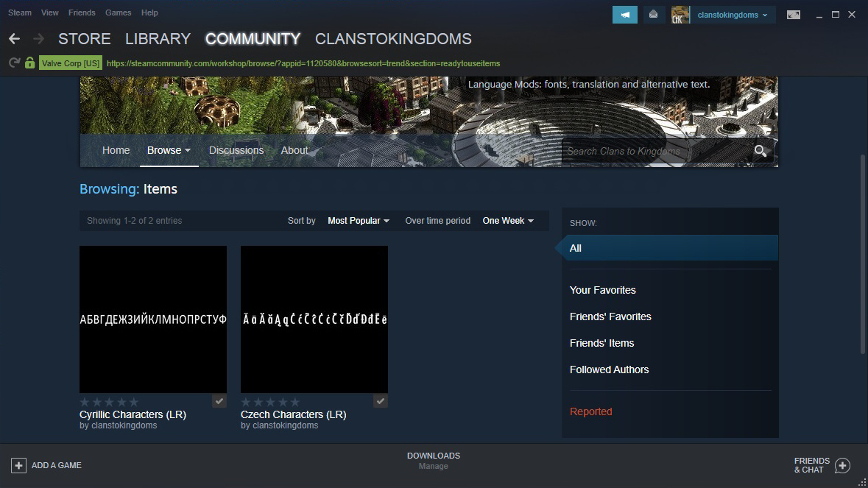
Task: Open the Friends menu
Action: click(82, 13)
